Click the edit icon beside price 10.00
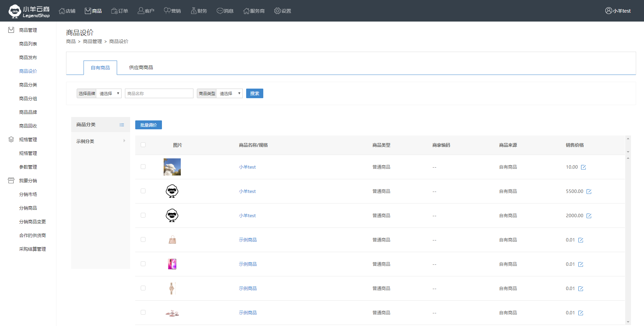Viewport: 644px width, 326px height. pyautogui.click(x=583, y=167)
